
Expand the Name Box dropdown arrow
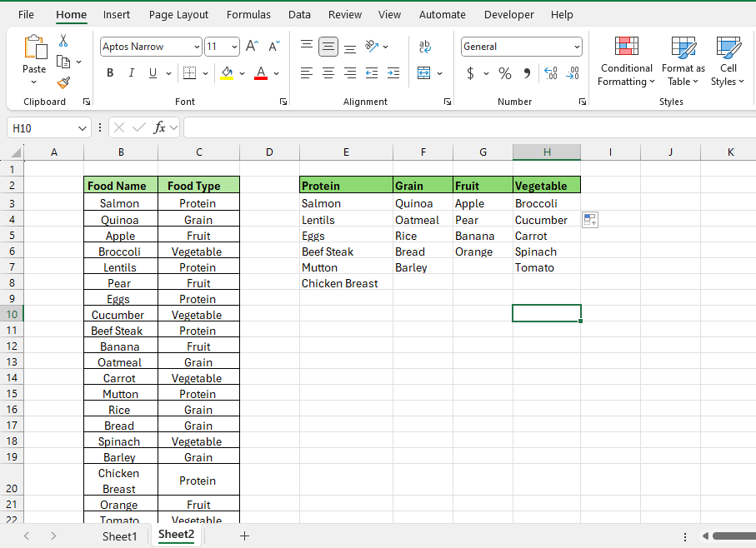tap(83, 128)
